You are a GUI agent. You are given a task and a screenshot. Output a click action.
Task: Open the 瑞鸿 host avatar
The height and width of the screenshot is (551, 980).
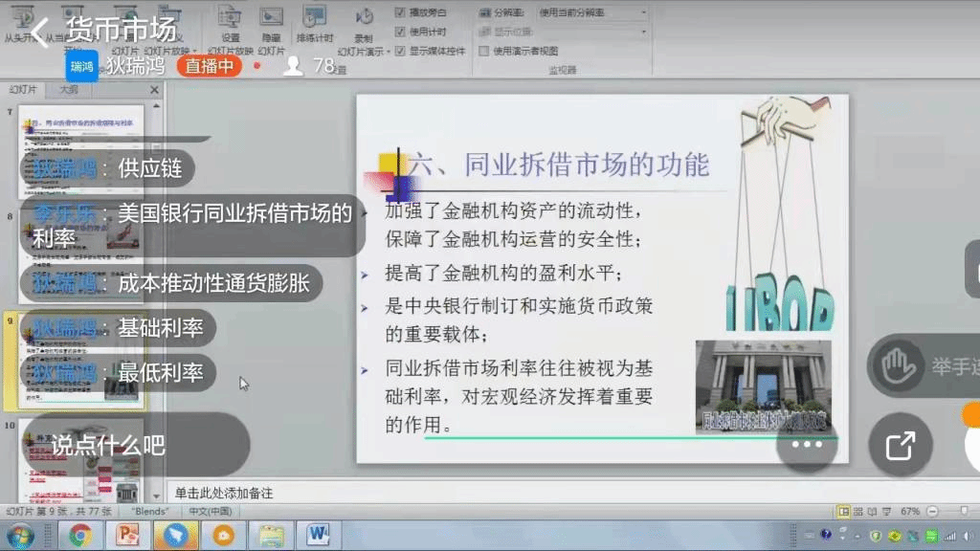[x=82, y=66]
